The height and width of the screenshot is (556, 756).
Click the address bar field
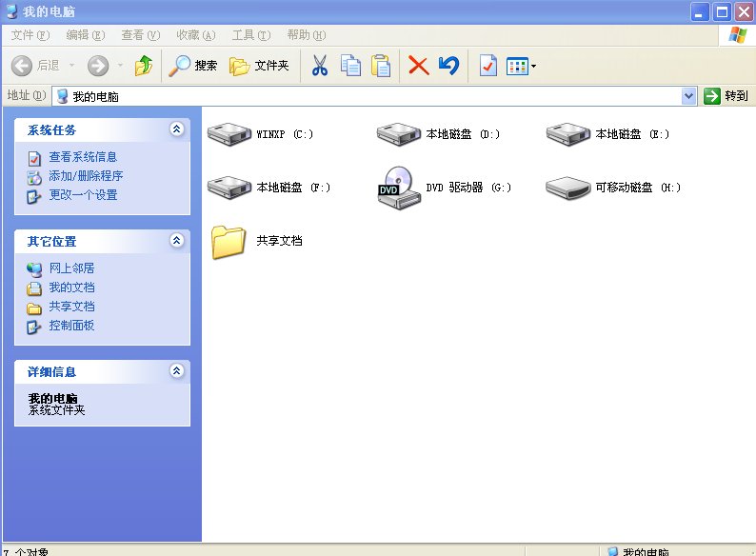coord(374,96)
